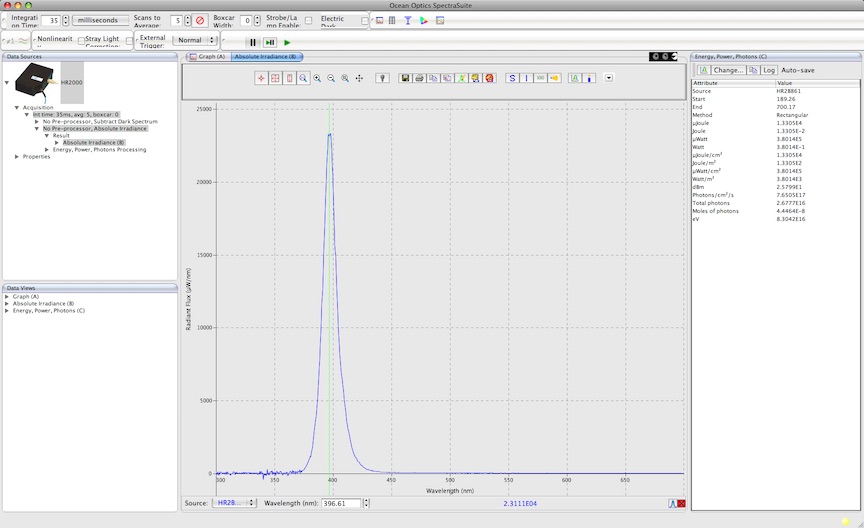The height and width of the screenshot is (528, 864).
Task: Zoom in on the graph
Action: coord(317,78)
